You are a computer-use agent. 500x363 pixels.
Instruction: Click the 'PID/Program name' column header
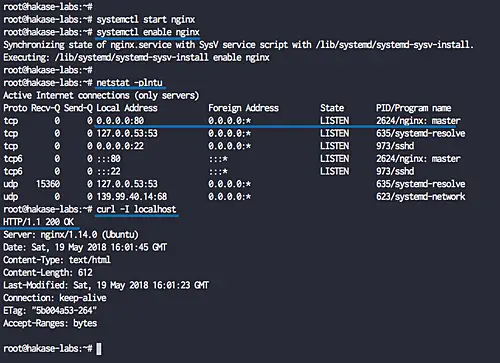(x=414, y=108)
